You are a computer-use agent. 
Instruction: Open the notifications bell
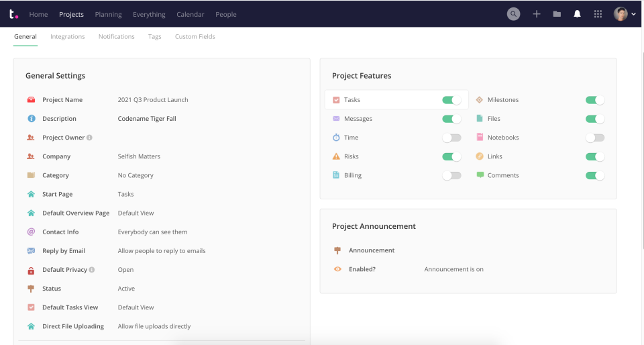click(x=577, y=14)
